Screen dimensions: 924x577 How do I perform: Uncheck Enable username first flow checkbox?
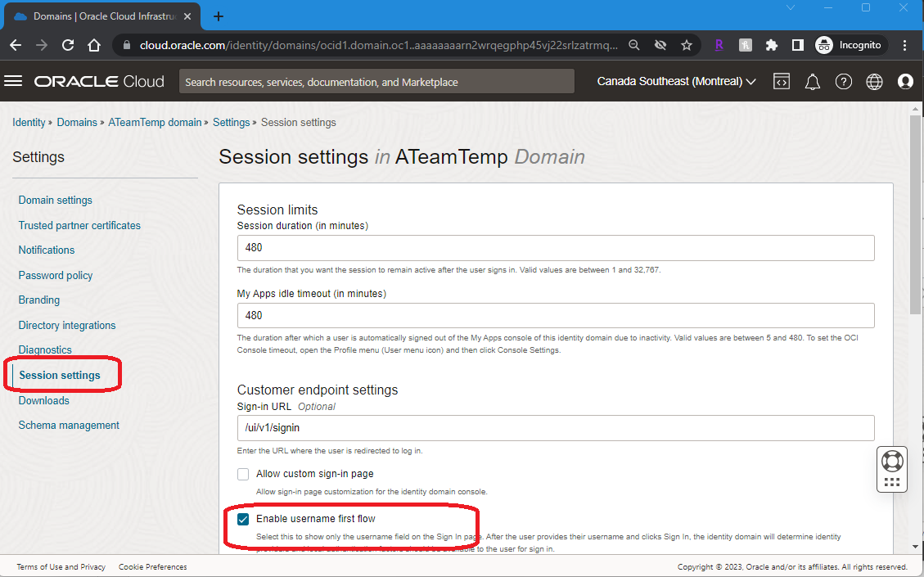tap(243, 519)
